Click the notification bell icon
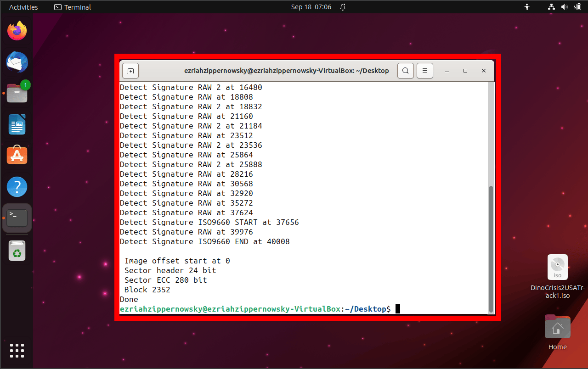The width and height of the screenshot is (588, 369). pyautogui.click(x=342, y=7)
